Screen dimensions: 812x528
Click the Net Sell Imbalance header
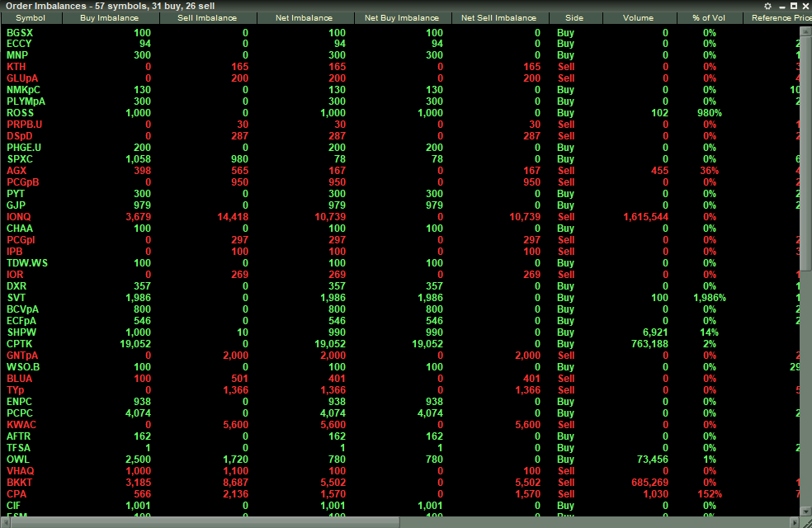(x=498, y=18)
